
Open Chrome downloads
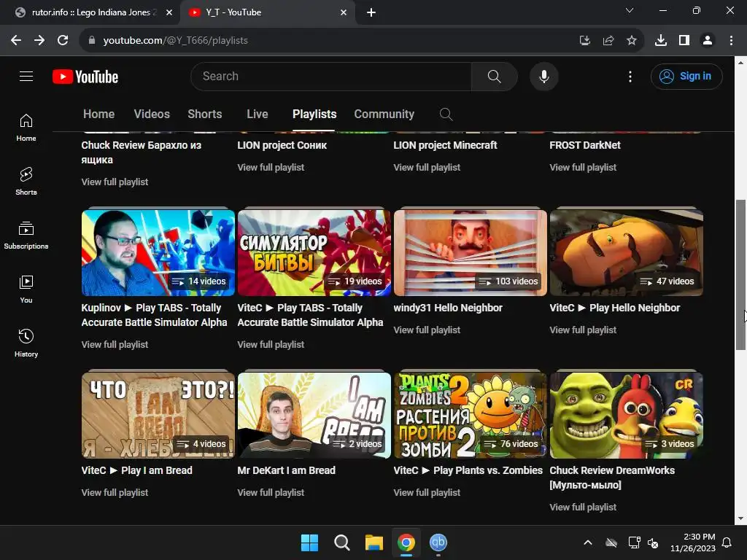(661, 41)
